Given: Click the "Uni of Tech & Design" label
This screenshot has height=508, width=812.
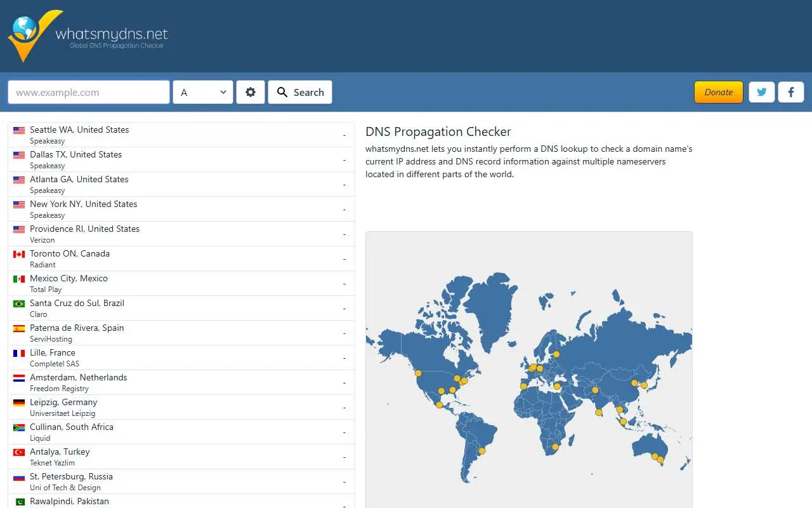Looking at the screenshot, I should 65,488.
